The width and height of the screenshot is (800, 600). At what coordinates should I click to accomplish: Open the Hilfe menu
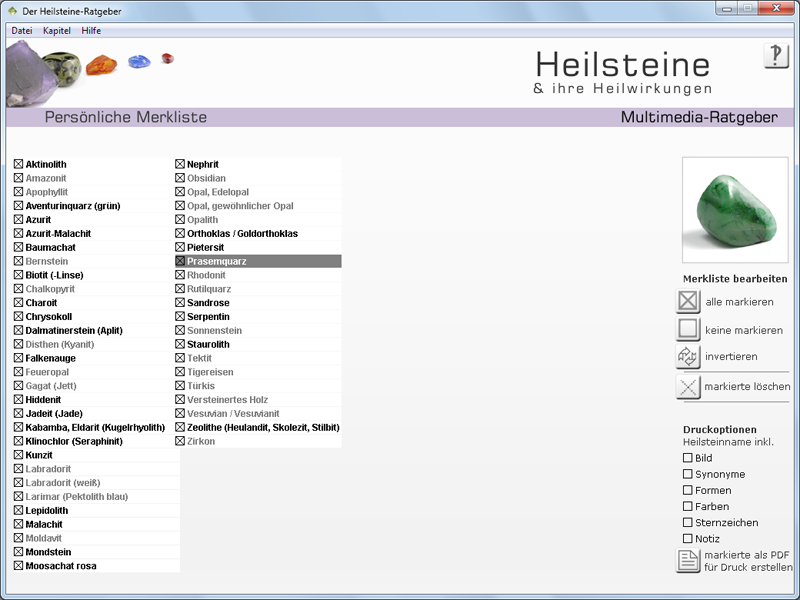pyautogui.click(x=91, y=31)
